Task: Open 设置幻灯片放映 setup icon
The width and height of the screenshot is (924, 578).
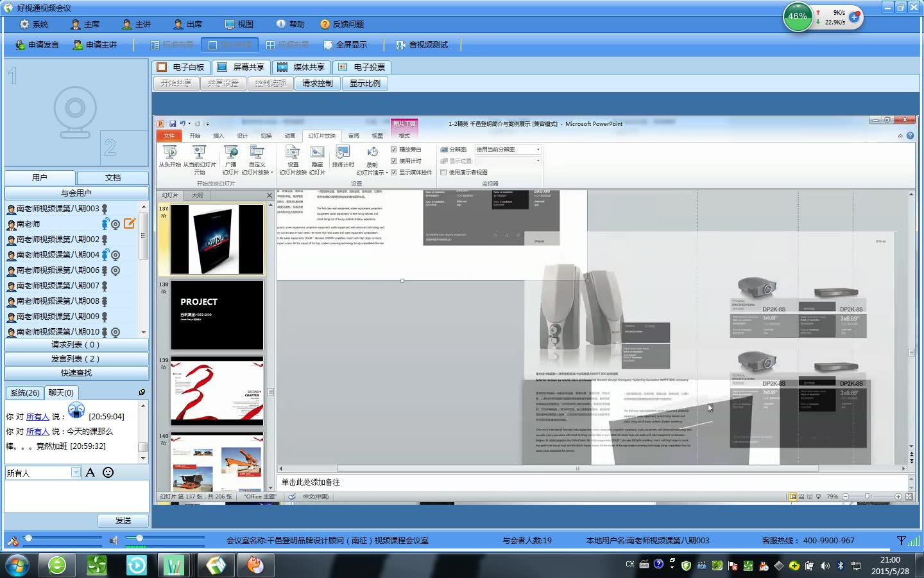Action: 293,152
